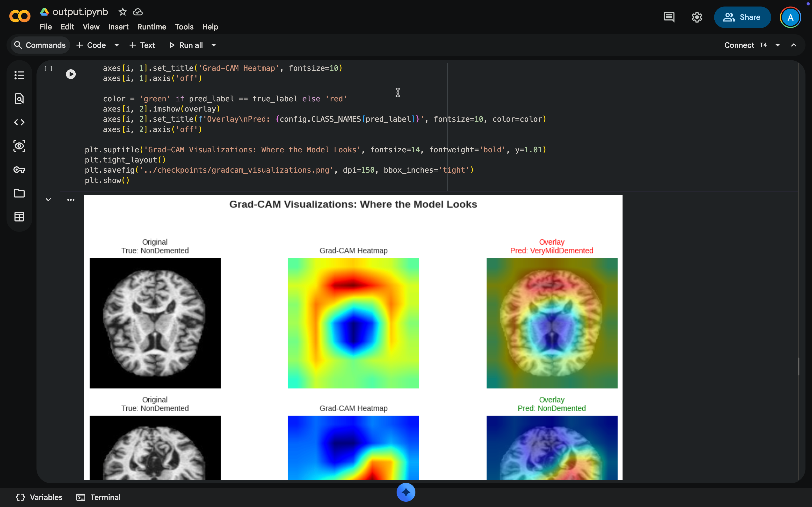Open the Terminal panel

tap(99, 497)
